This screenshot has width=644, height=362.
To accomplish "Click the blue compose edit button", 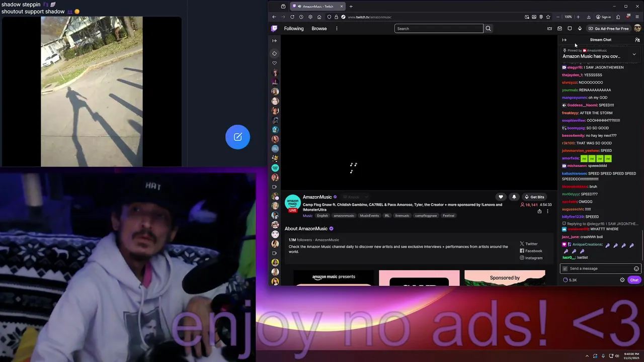I will tap(238, 137).
